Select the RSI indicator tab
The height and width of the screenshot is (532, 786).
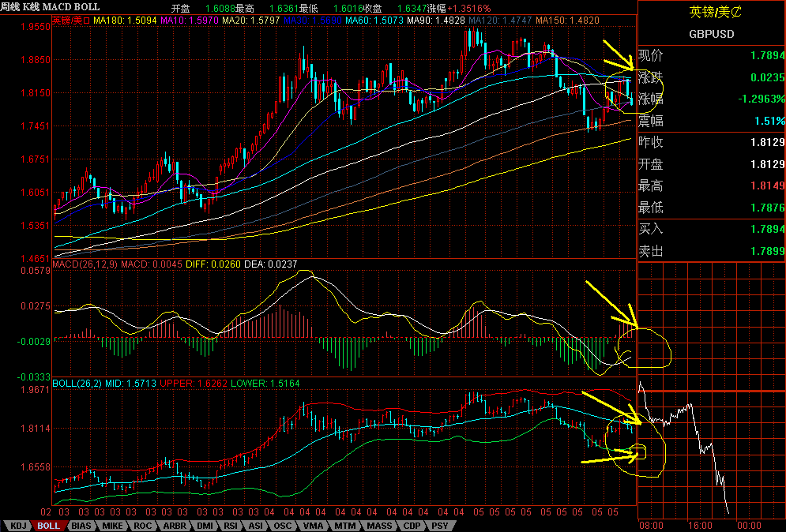coord(231,526)
